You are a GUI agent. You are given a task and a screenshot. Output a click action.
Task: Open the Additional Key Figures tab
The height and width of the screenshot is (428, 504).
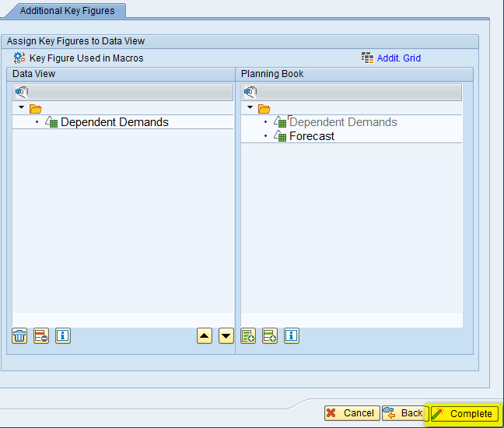pos(67,11)
